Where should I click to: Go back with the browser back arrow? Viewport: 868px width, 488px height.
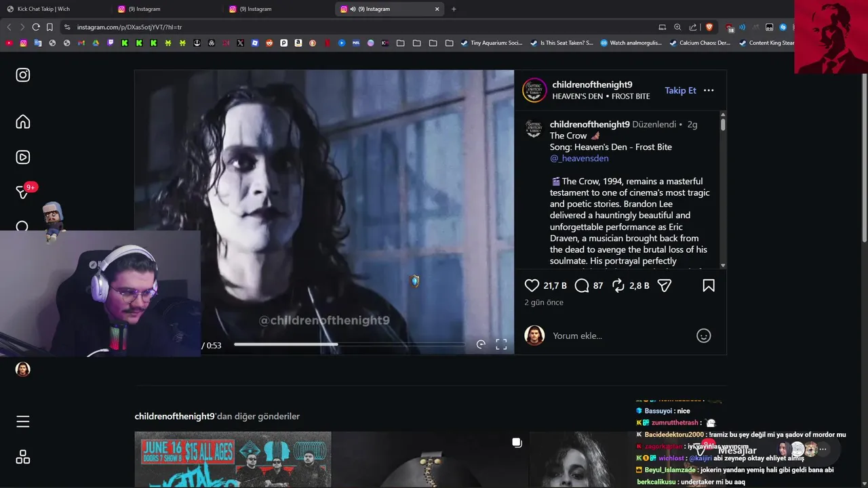pyautogui.click(x=9, y=27)
